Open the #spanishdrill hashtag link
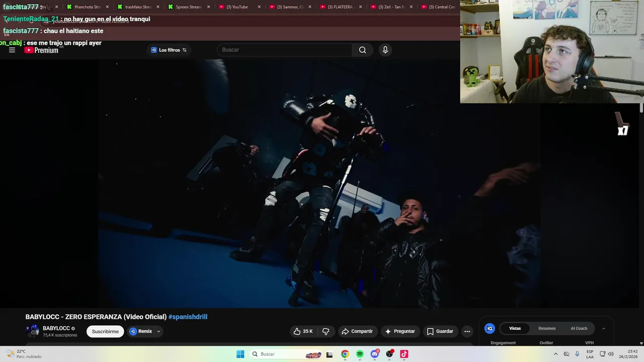This screenshot has width=644, height=362. pyautogui.click(x=188, y=317)
